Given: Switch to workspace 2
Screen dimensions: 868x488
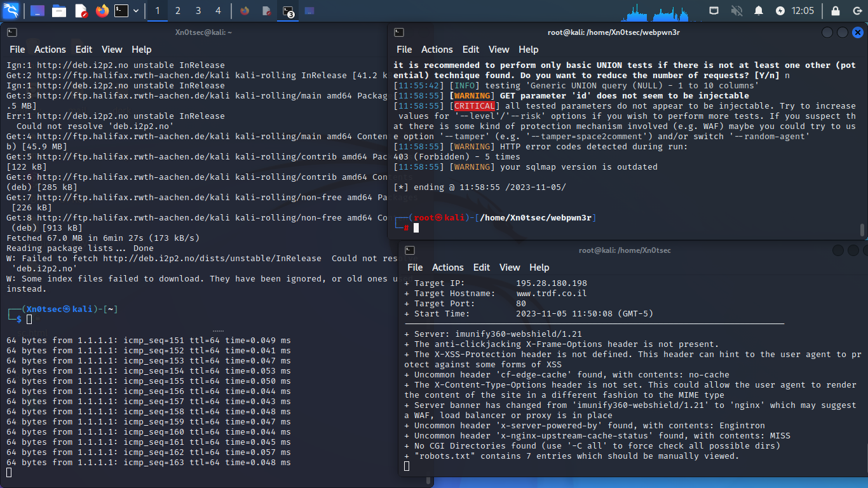Looking at the screenshot, I should pos(177,11).
